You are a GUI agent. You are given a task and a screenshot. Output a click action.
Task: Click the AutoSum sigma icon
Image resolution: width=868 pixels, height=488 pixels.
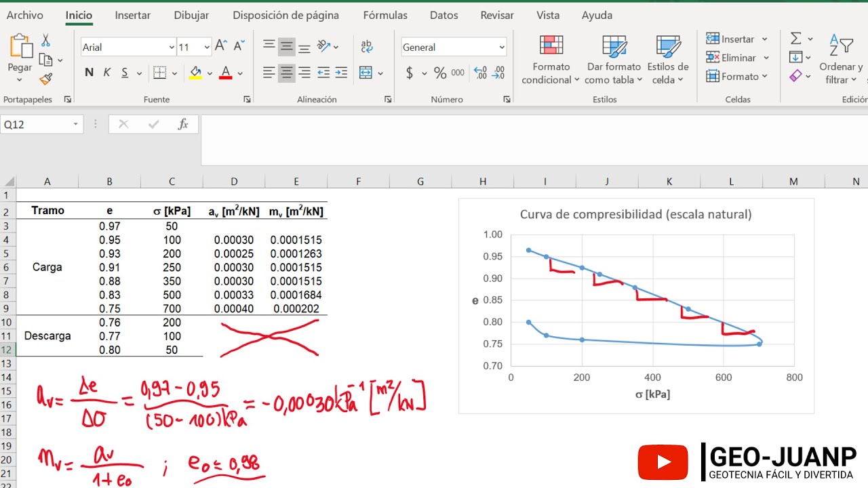pos(796,39)
